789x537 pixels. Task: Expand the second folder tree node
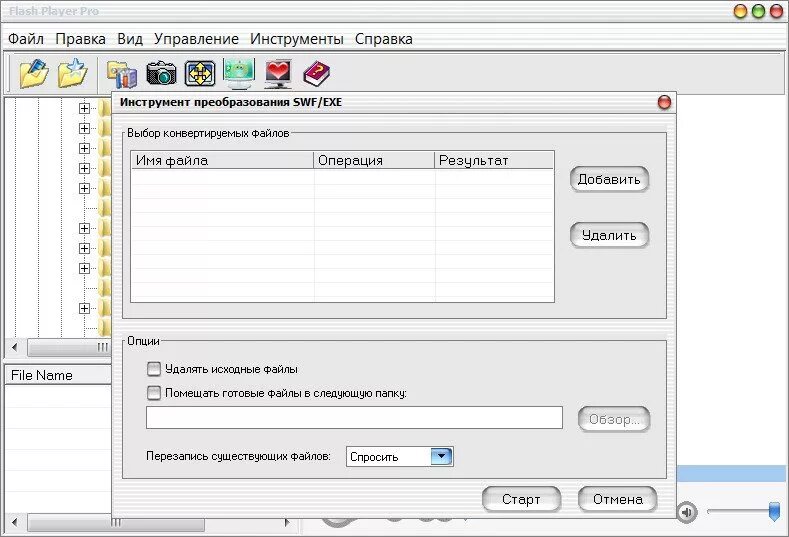pos(85,128)
